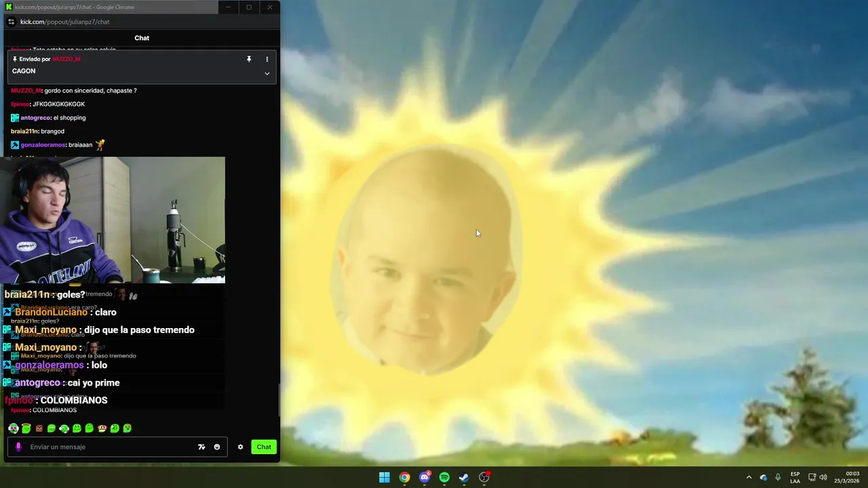This screenshot has width=868, height=488.
Task: Click MUZZO_M in 'gordo con sinceridad' message
Action: click(x=26, y=90)
